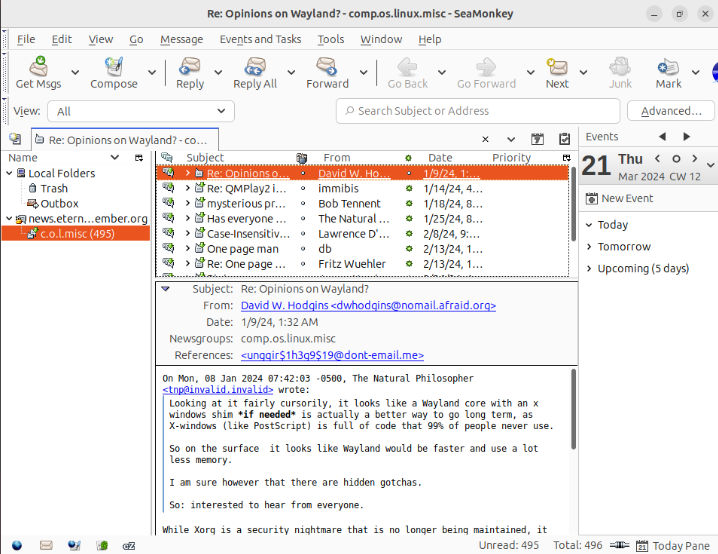Select the Re: Opinions on Wayland tab
Viewport: 718px width, 554px height.
point(125,140)
